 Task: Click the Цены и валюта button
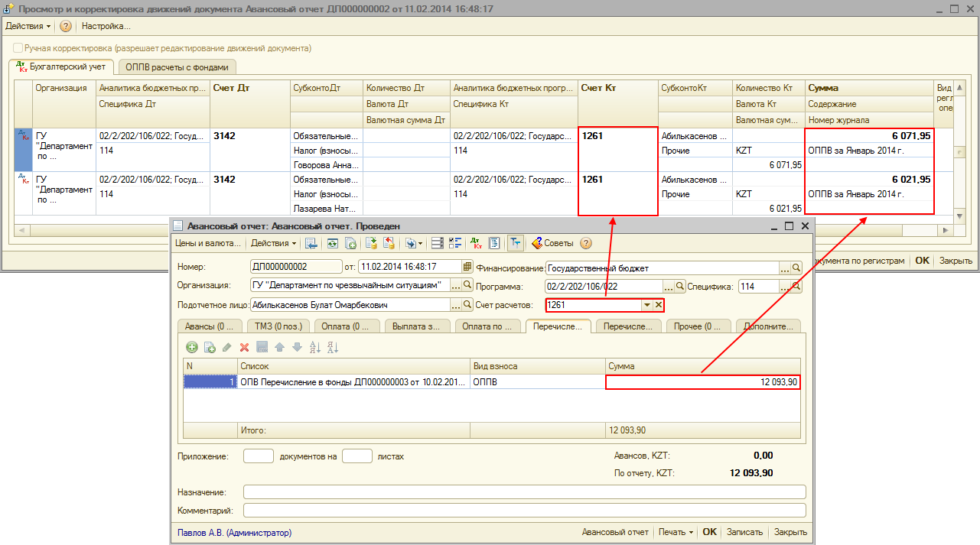[208, 243]
